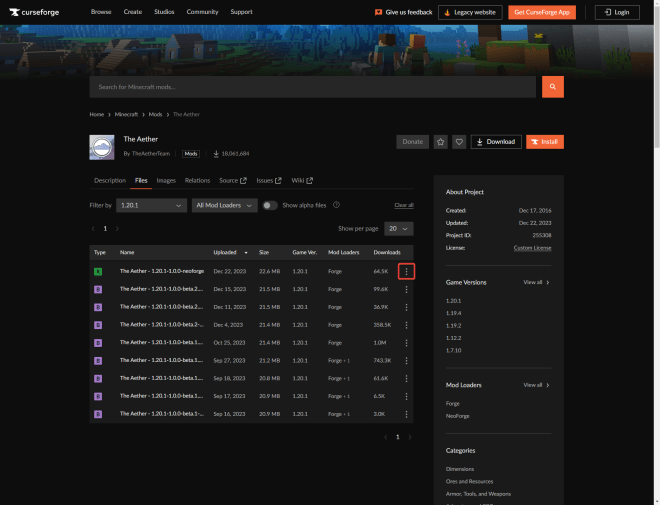Click the Login button

(617, 12)
